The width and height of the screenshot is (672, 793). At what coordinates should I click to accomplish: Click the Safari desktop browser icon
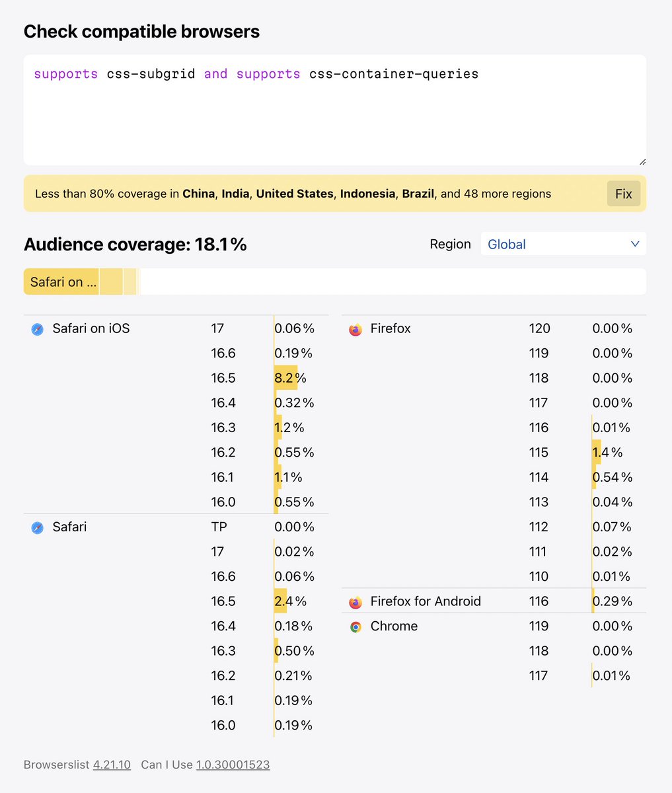(x=38, y=527)
